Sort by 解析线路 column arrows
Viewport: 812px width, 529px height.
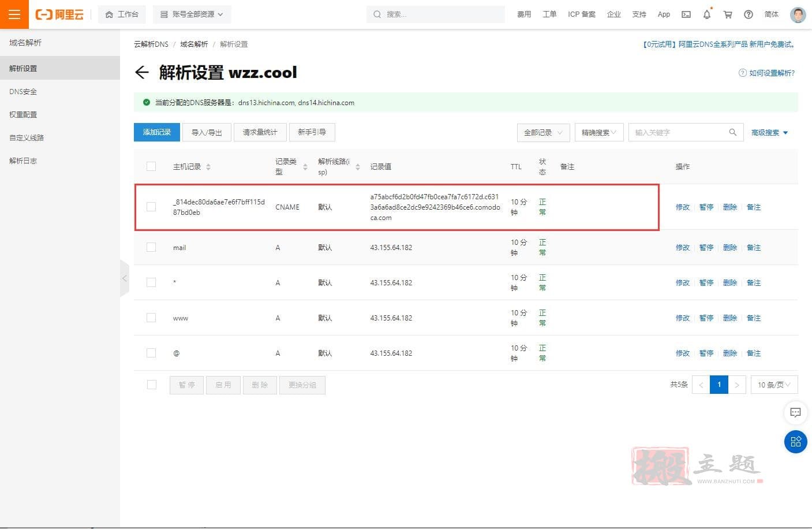[358, 167]
